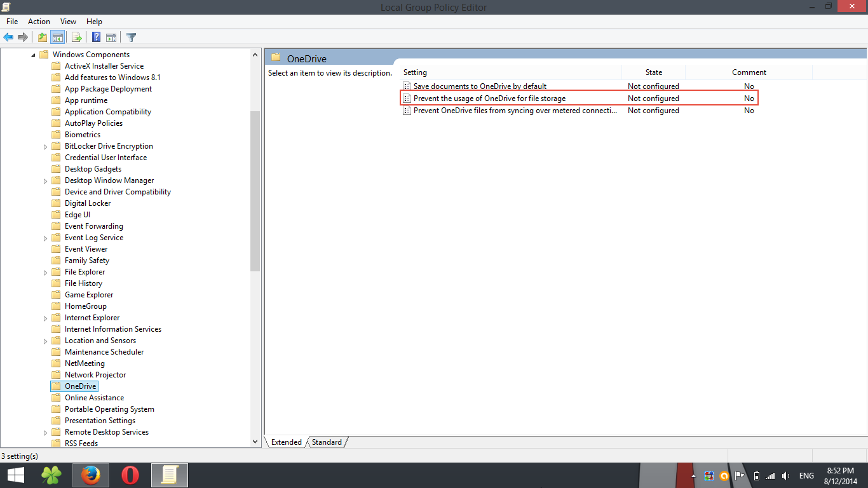Go up one level with folder icon
Image resolution: width=868 pixels, height=488 pixels.
tap(42, 37)
